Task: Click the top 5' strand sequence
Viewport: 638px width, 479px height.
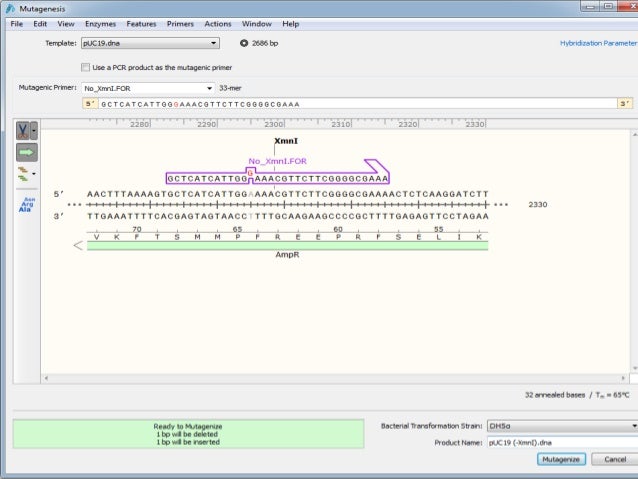Action: 287,194
